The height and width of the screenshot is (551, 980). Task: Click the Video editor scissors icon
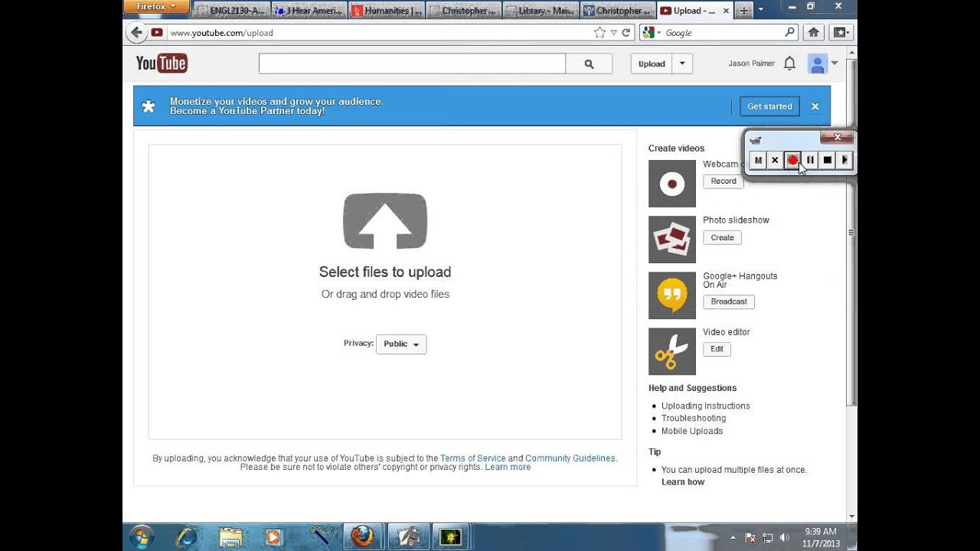[x=672, y=351]
